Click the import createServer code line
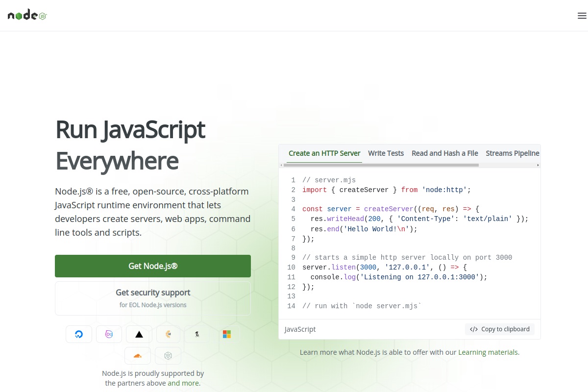 [387, 190]
